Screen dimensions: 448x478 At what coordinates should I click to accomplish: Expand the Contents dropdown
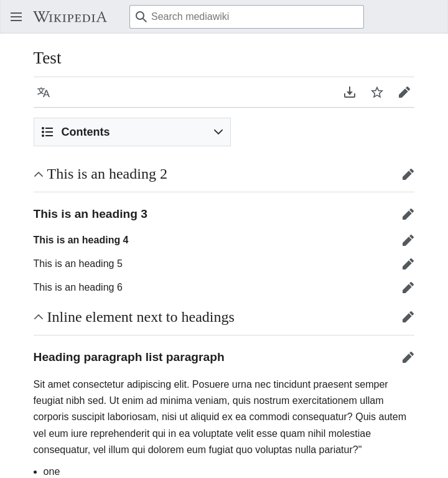tap(132, 132)
